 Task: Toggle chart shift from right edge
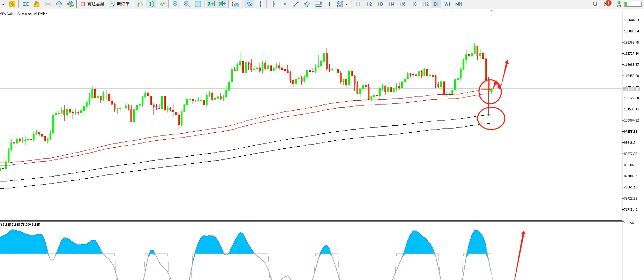[x=222, y=4]
